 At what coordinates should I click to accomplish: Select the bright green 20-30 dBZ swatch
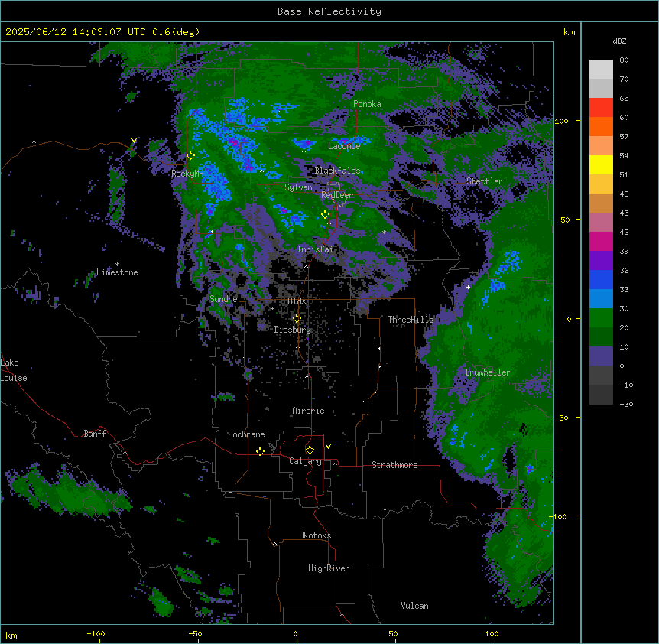(601, 318)
